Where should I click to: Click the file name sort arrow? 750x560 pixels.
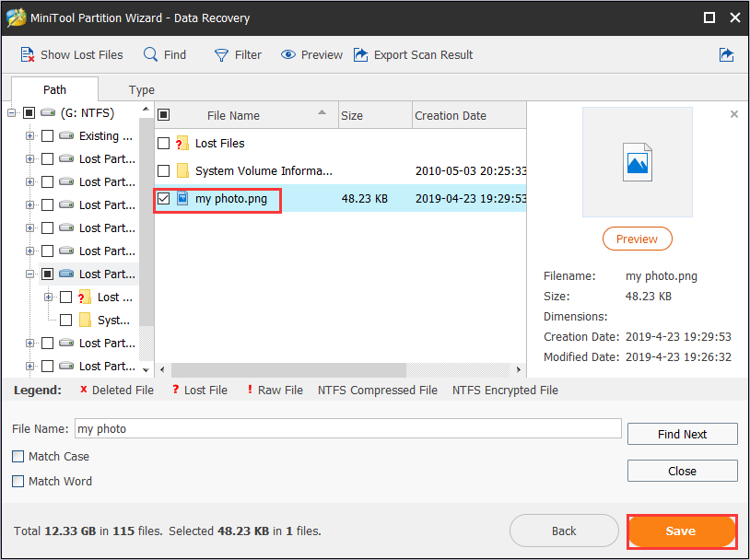click(x=322, y=112)
